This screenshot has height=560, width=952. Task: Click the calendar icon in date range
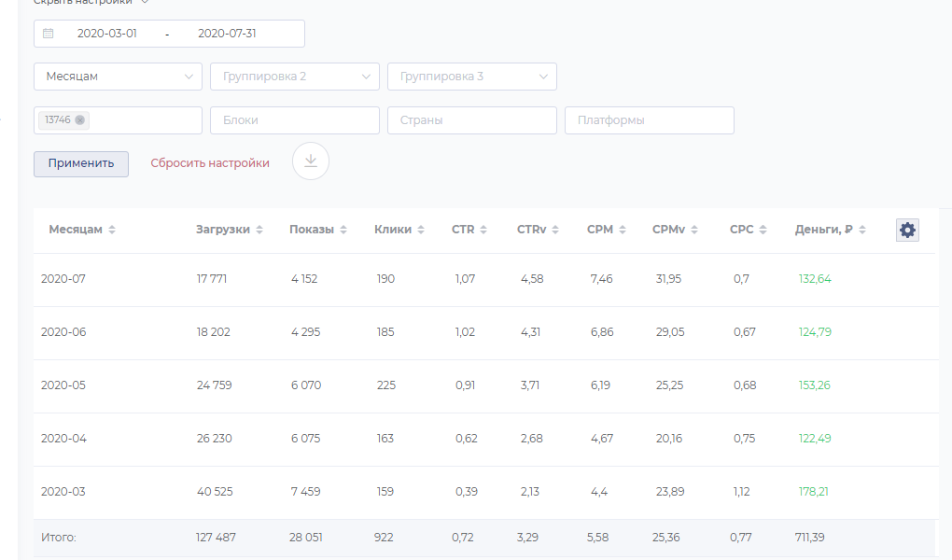pos(49,34)
